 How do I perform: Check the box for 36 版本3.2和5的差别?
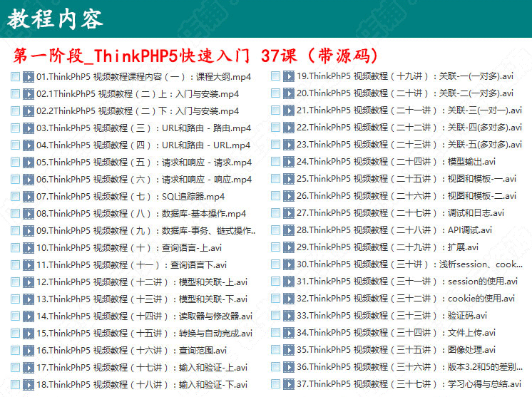(x=275, y=367)
